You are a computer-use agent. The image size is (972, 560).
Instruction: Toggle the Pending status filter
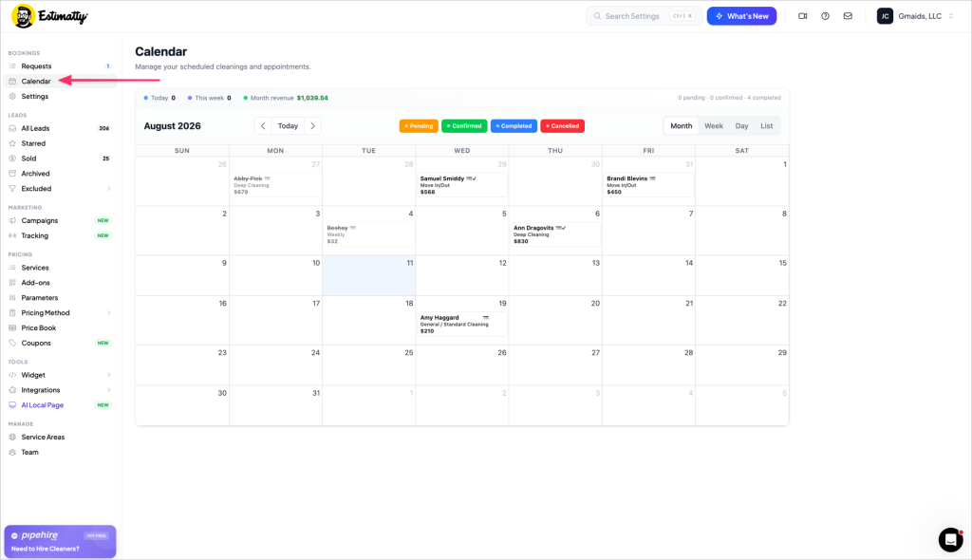coord(419,126)
